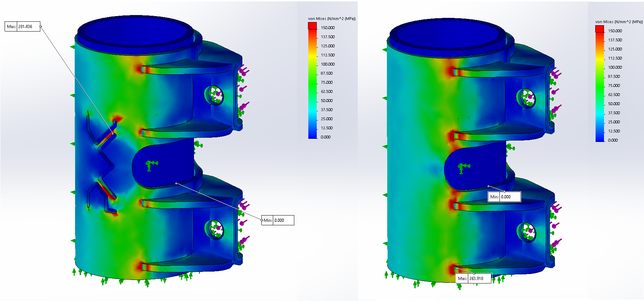The height and width of the screenshot is (301, 644).
Task: Click lower bolt hole on the notched cylinder model
Action: (214, 230)
